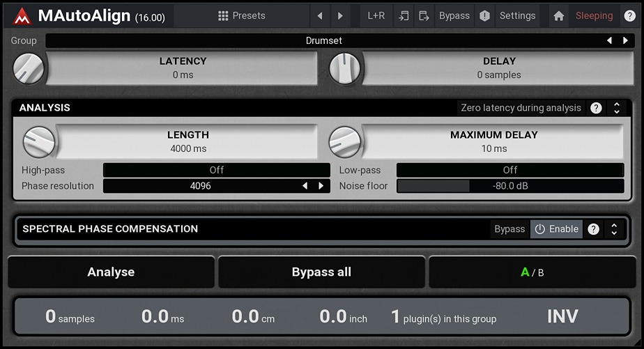Toggle the INV polarity invert button

pyautogui.click(x=562, y=316)
